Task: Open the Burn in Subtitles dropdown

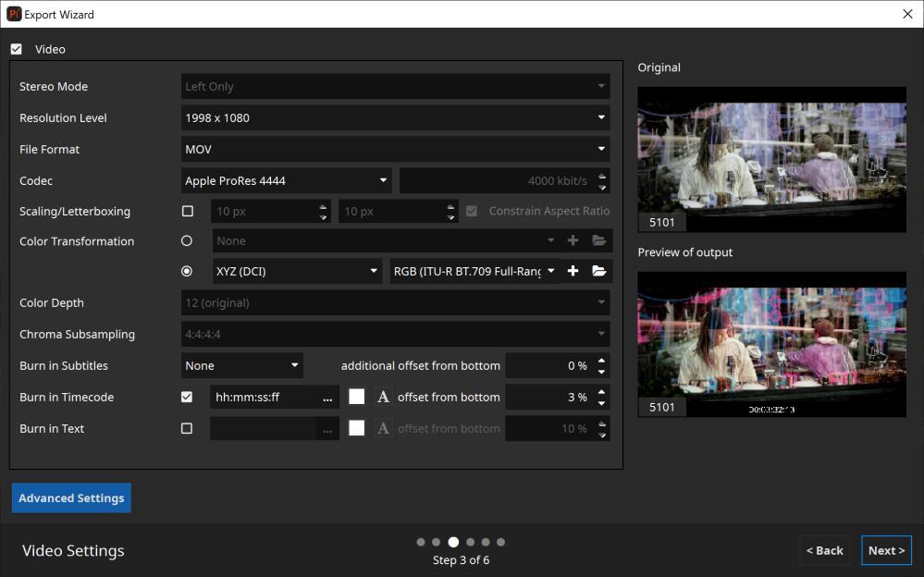Action: click(x=242, y=365)
